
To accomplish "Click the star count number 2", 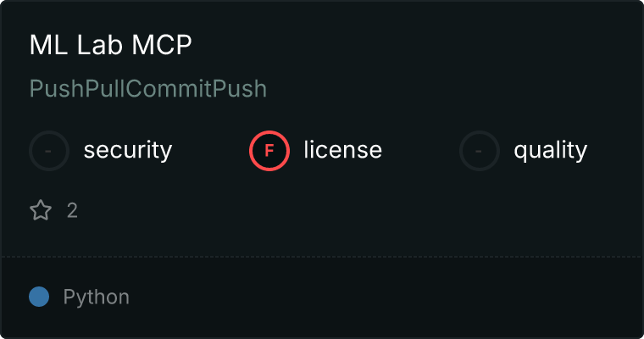I will click(72, 210).
